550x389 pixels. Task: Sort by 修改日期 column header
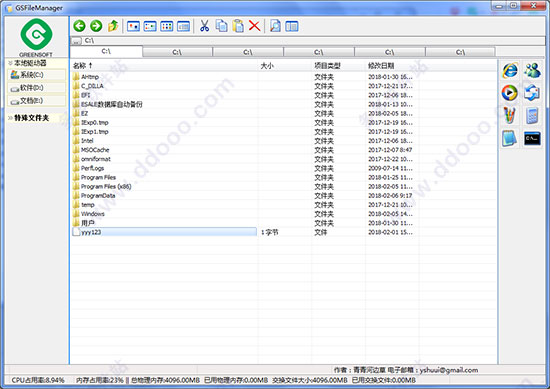(x=392, y=66)
